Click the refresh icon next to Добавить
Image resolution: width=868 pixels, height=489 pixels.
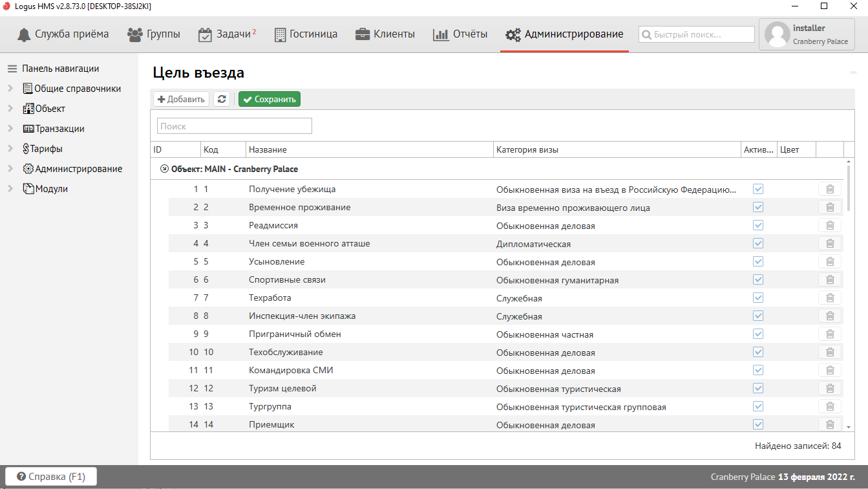pyautogui.click(x=222, y=99)
